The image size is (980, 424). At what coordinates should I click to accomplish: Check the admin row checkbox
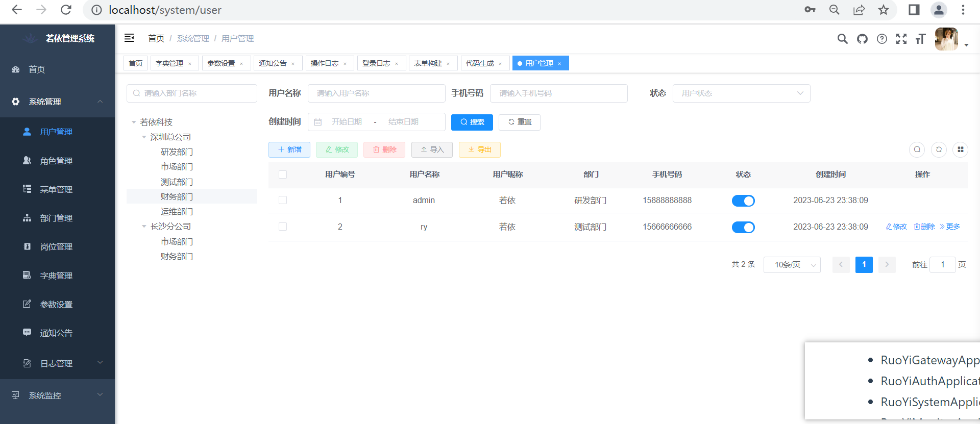point(283,200)
